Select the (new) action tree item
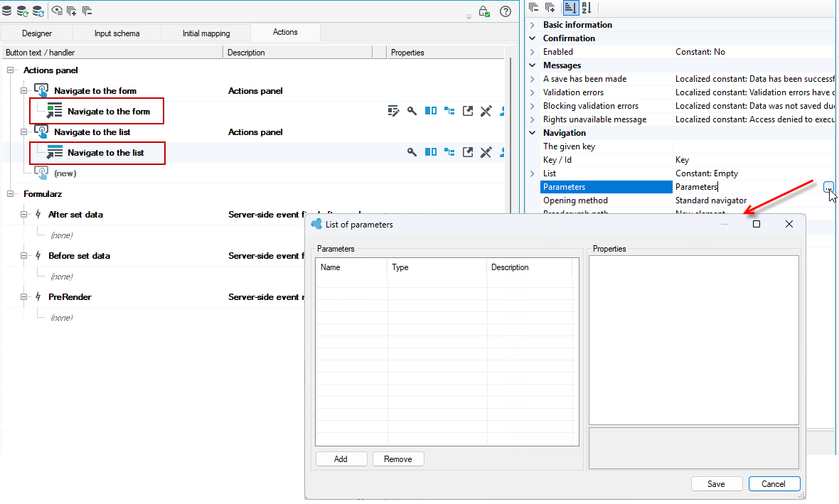This screenshot has width=839, height=504. point(65,173)
